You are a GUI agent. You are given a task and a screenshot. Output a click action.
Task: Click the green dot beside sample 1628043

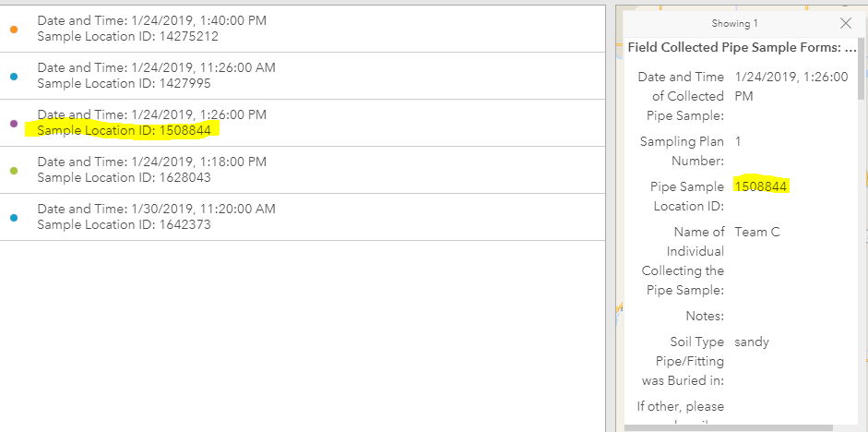14,170
